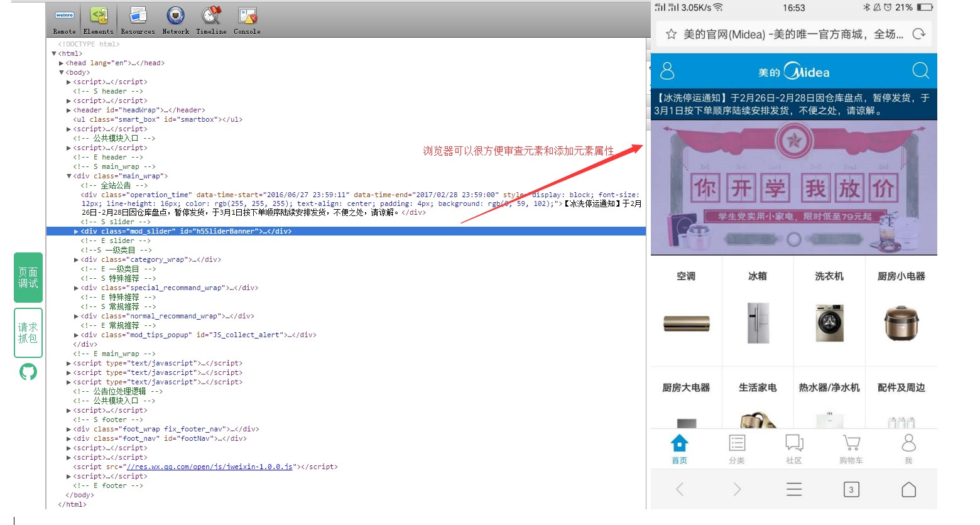Reload the page using the refresh icon
The width and height of the screenshot is (980, 525).
919,34
